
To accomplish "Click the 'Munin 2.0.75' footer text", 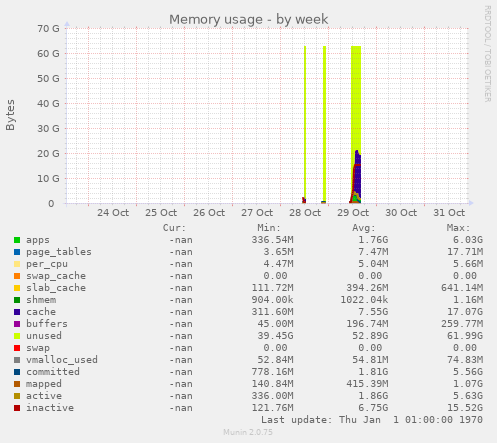I will (248, 432).
